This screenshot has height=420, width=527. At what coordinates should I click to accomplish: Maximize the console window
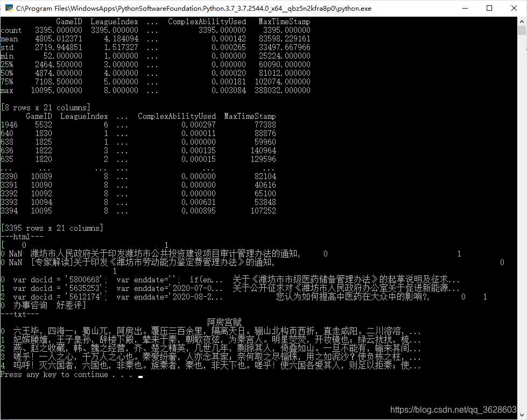coord(489,9)
